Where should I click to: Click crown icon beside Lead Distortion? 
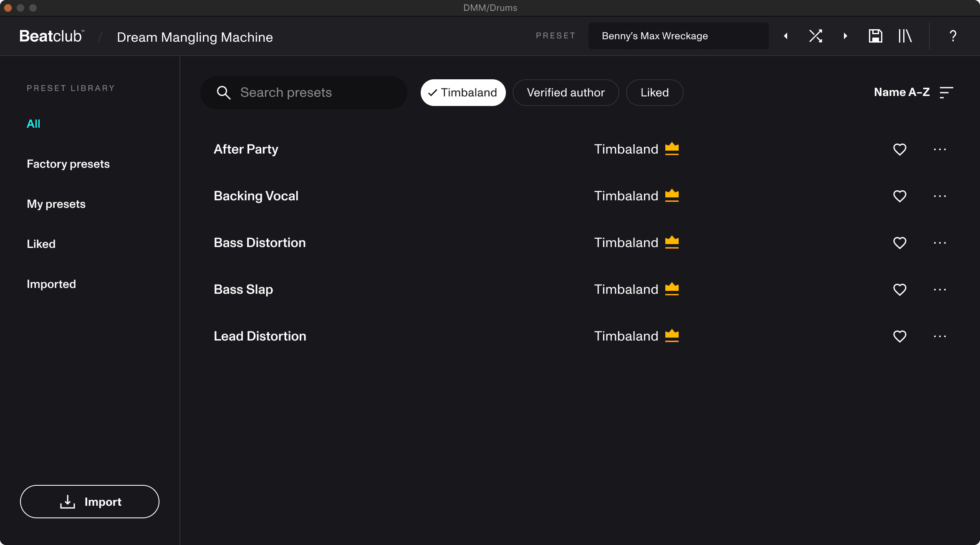(x=672, y=336)
